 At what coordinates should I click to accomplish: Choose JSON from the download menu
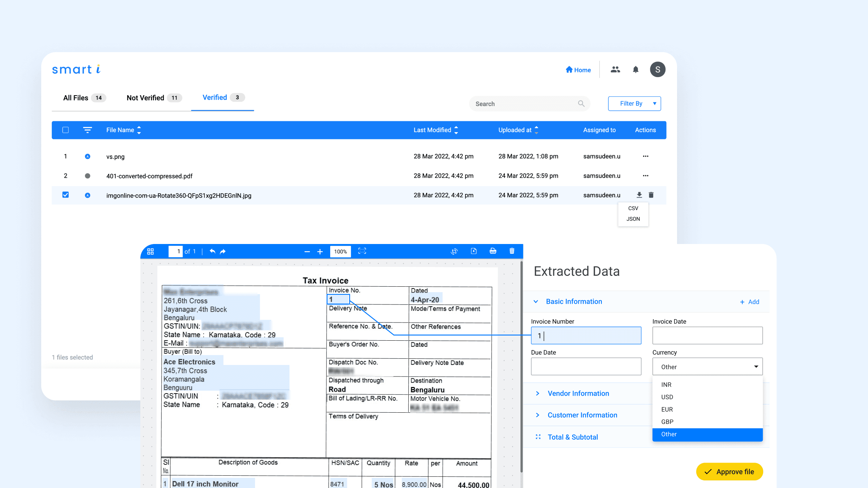point(633,219)
